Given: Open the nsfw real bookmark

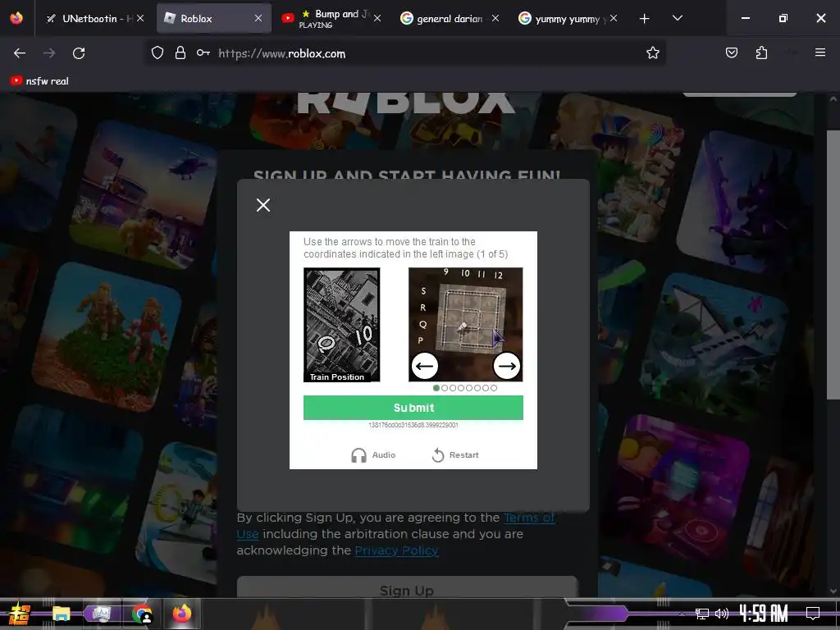Looking at the screenshot, I should click(x=39, y=81).
